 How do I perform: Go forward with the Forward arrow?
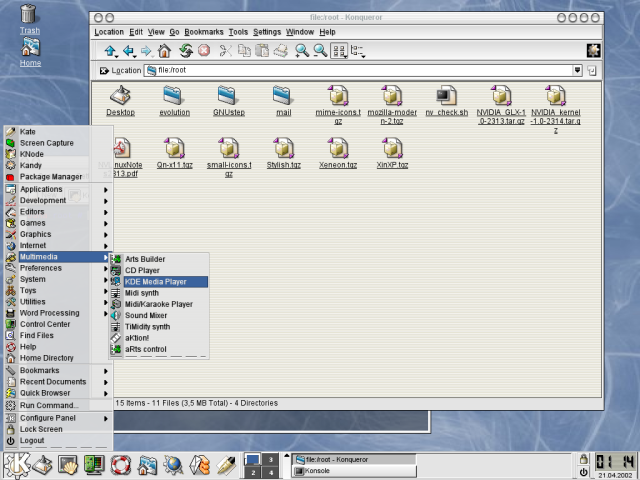coord(146,51)
